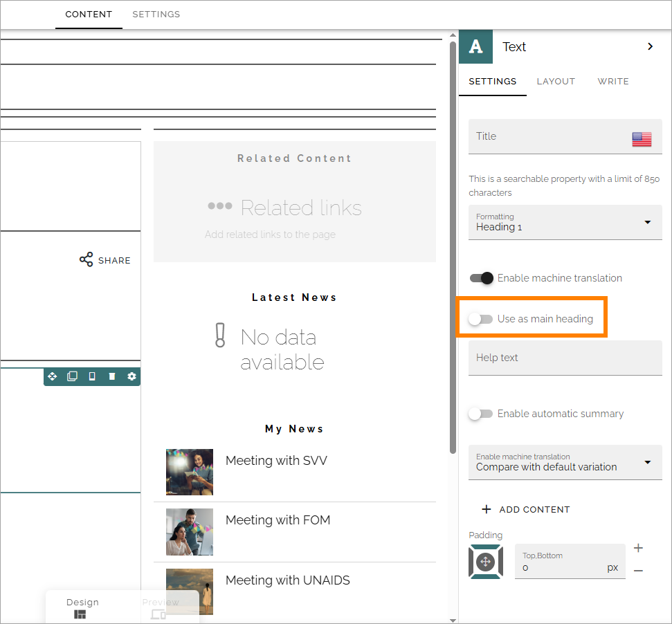This screenshot has height=624, width=672.
Task: Click the duplicate block icon
Action: 72,376
